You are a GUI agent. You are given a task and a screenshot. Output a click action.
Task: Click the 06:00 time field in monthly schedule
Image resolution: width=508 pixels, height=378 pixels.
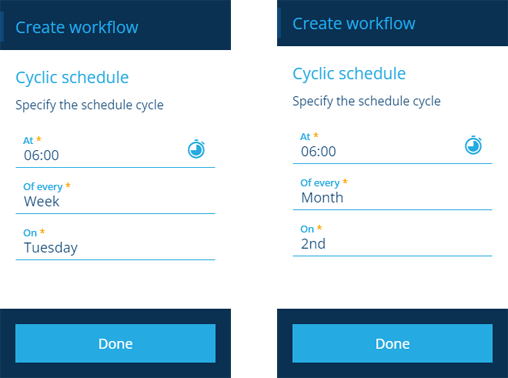coord(392,146)
